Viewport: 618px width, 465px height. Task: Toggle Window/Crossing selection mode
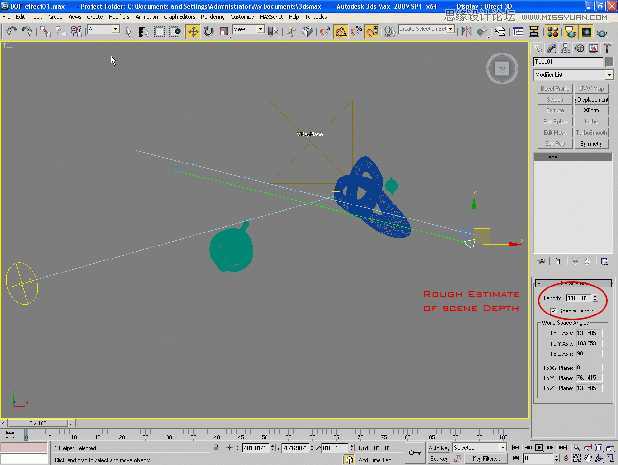(175, 32)
